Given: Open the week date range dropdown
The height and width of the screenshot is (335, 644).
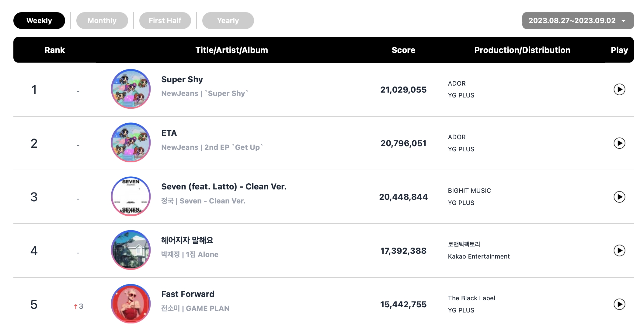Looking at the screenshot, I should click(578, 21).
